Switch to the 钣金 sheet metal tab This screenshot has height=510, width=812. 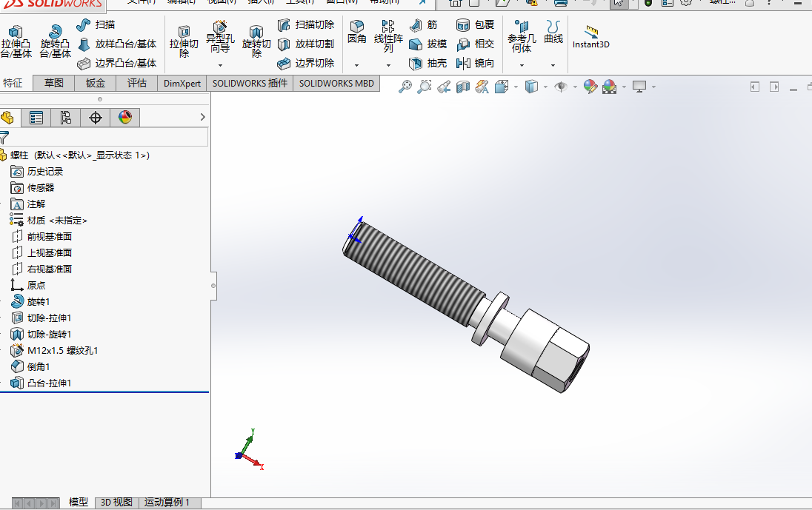coord(96,84)
